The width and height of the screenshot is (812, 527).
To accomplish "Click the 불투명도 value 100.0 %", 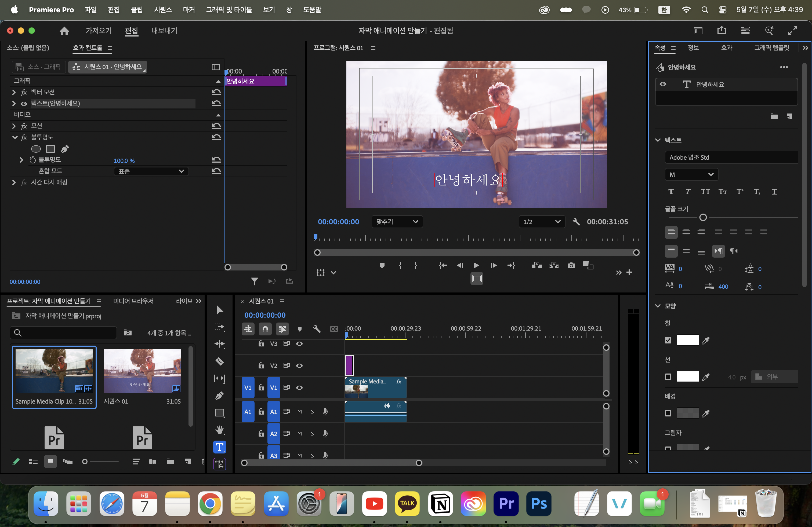I will [x=124, y=160].
